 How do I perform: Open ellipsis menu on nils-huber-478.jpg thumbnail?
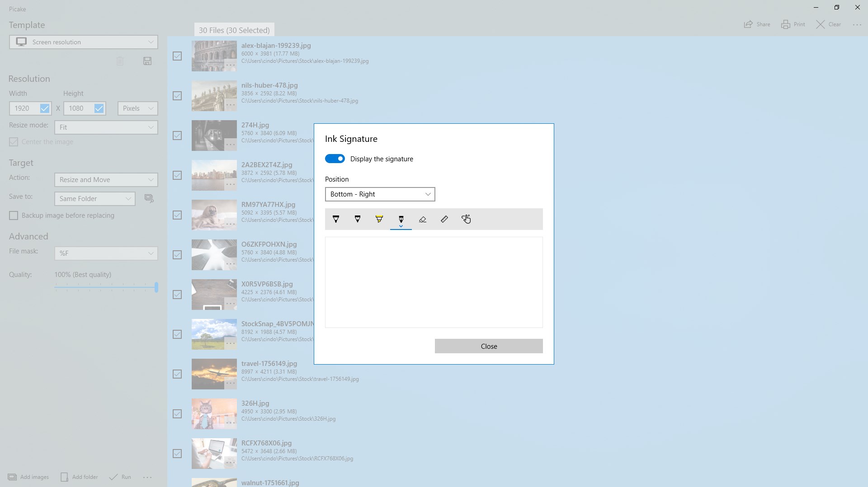point(231,105)
